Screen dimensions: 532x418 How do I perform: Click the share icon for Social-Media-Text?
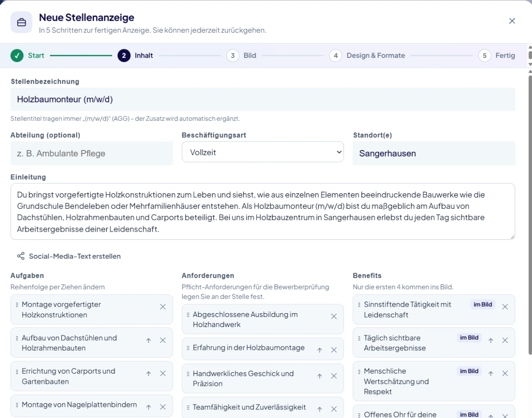(x=21, y=256)
